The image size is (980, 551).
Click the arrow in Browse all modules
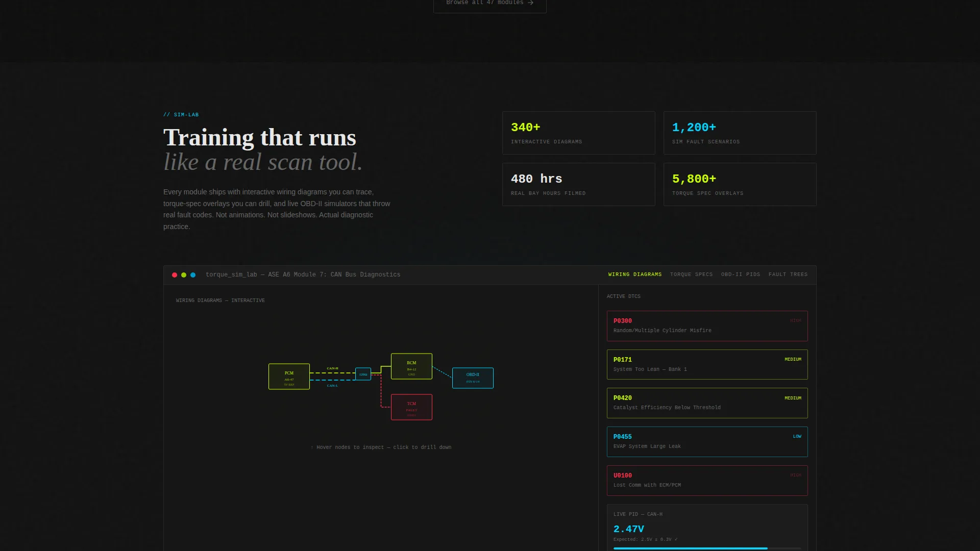coord(530,3)
